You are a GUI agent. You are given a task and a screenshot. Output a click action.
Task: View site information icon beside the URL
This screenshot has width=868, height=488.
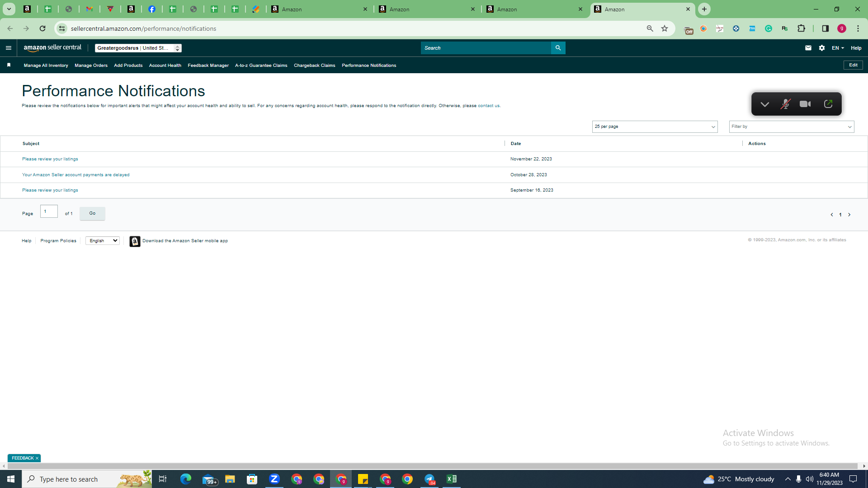pyautogui.click(x=62, y=28)
